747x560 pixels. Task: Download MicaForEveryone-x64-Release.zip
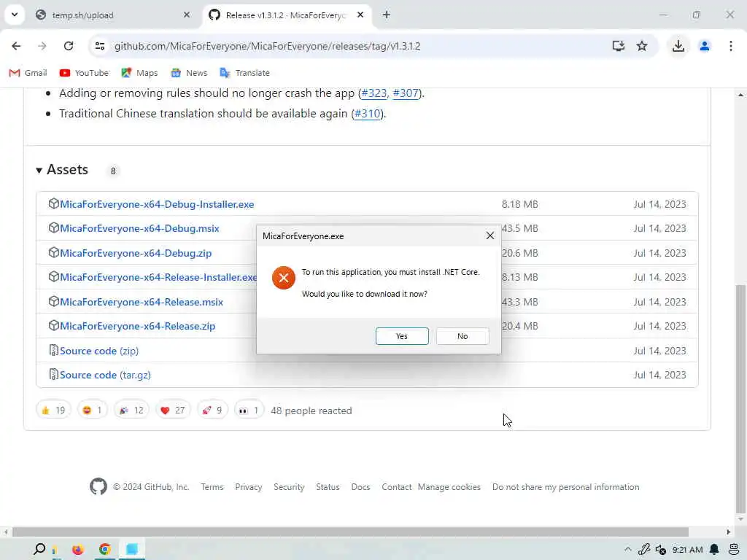138,326
